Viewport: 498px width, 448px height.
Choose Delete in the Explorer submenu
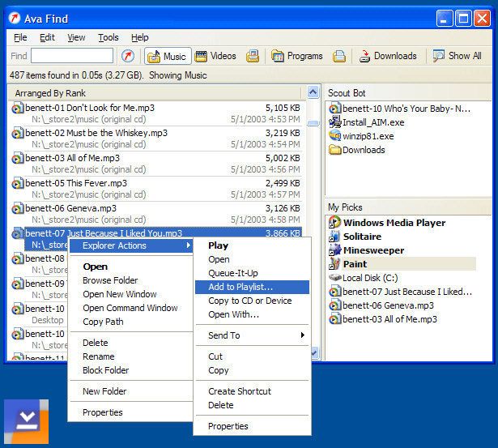tap(252, 405)
